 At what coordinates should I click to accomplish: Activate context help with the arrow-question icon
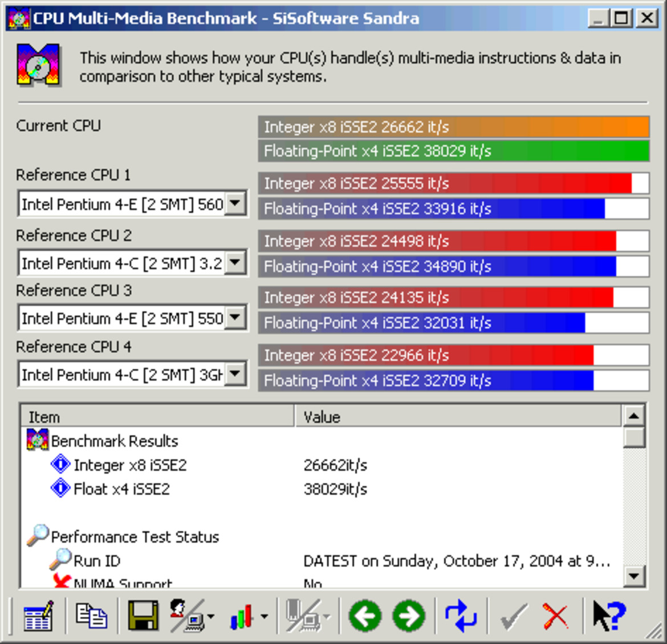click(608, 616)
